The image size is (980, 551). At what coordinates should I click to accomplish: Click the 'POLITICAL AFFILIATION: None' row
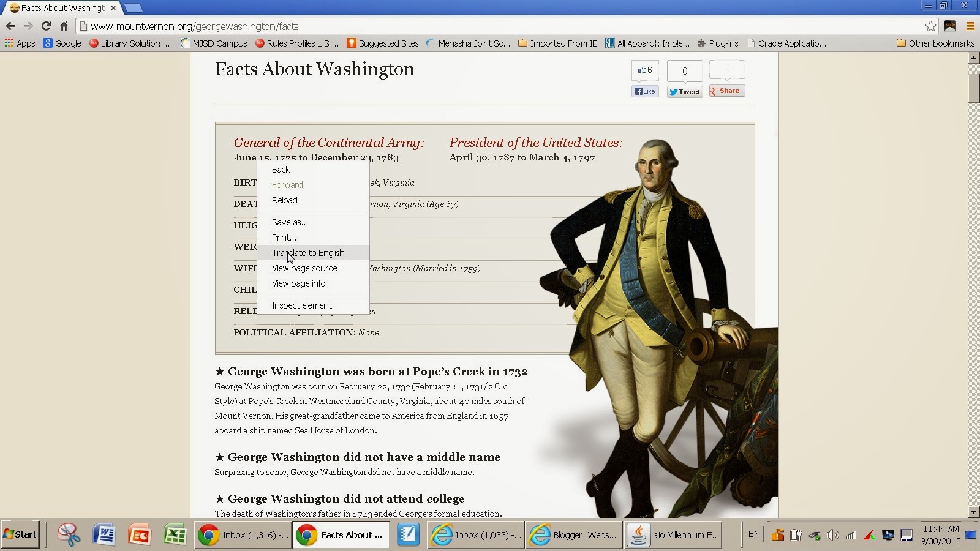coord(306,332)
